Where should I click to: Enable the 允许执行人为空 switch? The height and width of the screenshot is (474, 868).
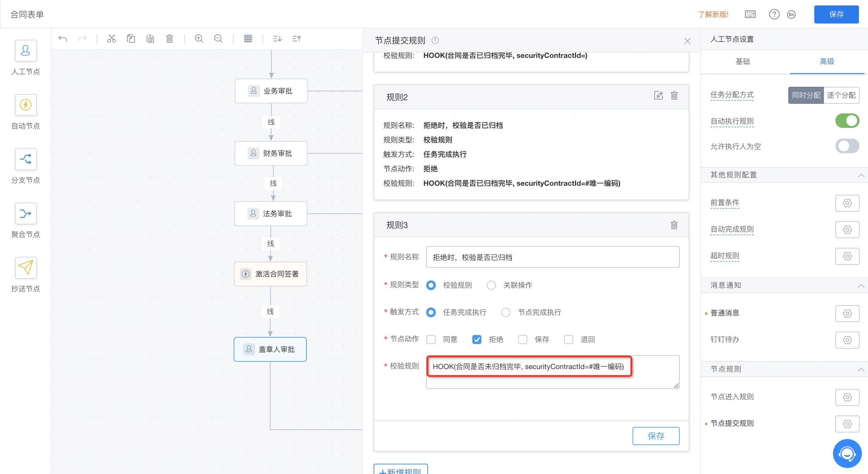(x=847, y=146)
